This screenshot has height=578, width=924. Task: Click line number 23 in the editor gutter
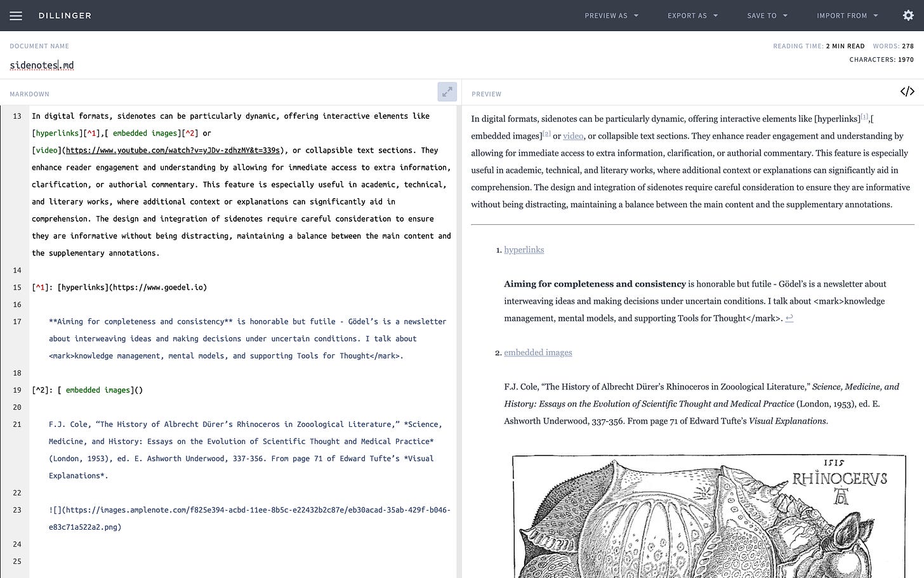pos(17,510)
